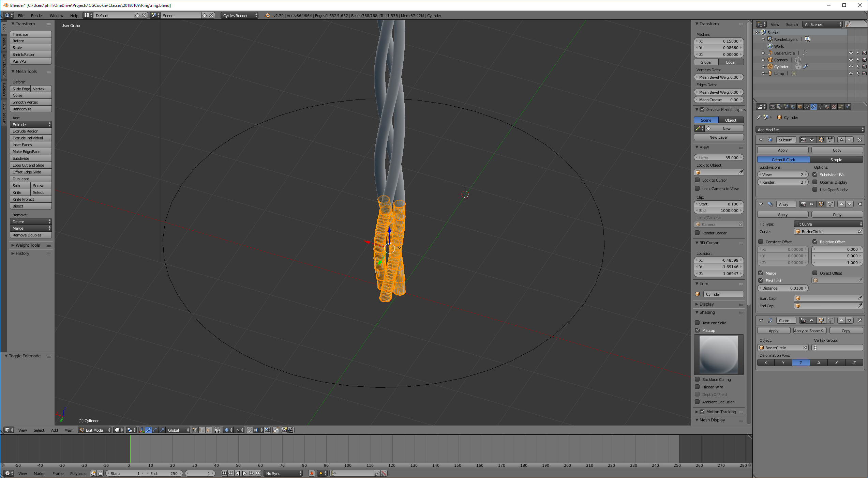868x478 pixels.
Task: Open the World properties tab icon
Action: [x=793, y=107]
